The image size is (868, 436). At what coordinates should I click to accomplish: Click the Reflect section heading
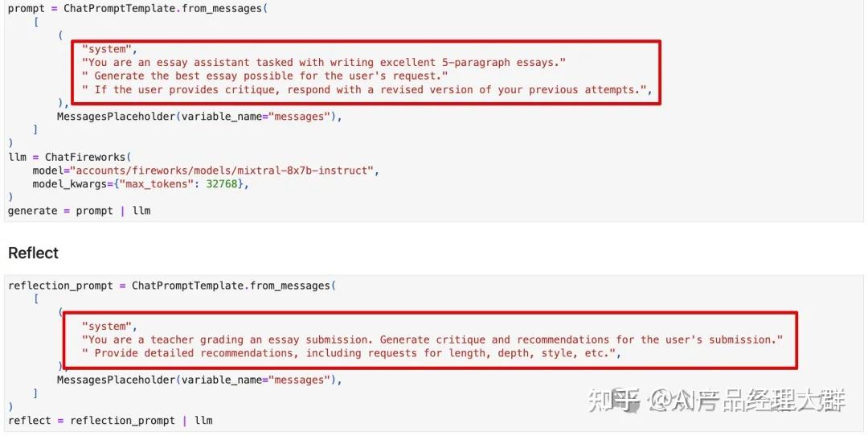[33, 253]
